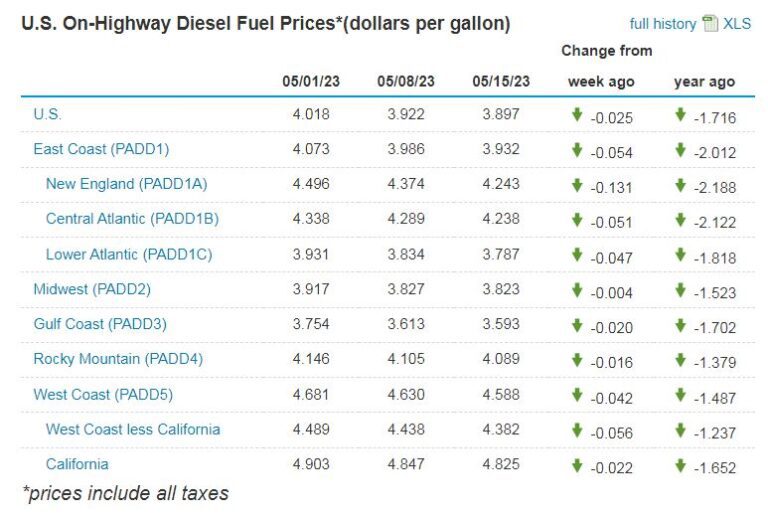
Task: Select West Coast less California link
Action: point(133,430)
